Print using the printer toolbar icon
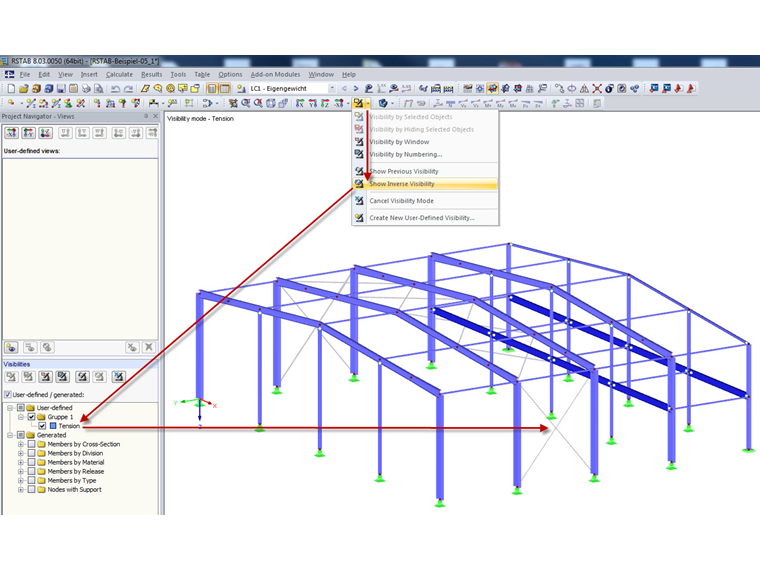 (x=86, y=88)
